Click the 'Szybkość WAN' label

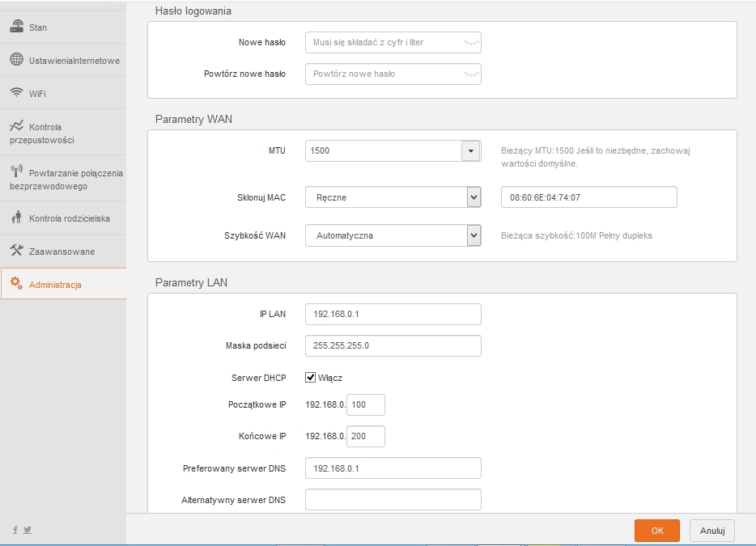255,235
